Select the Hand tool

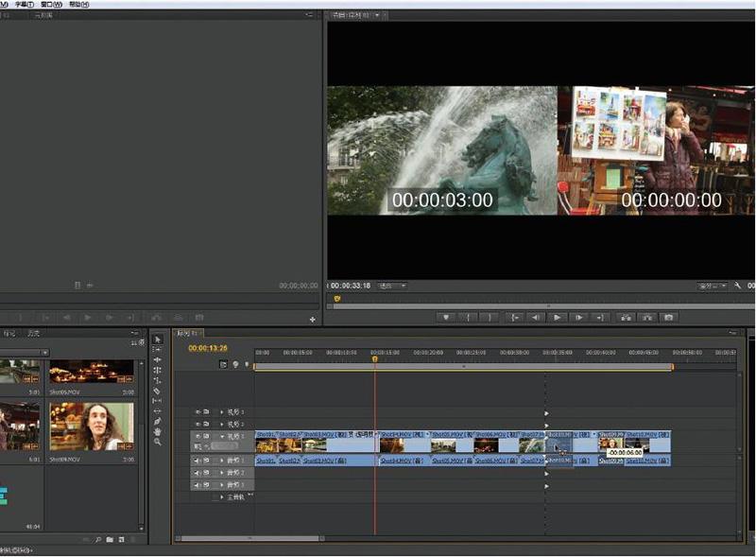[x=158, y=431]
